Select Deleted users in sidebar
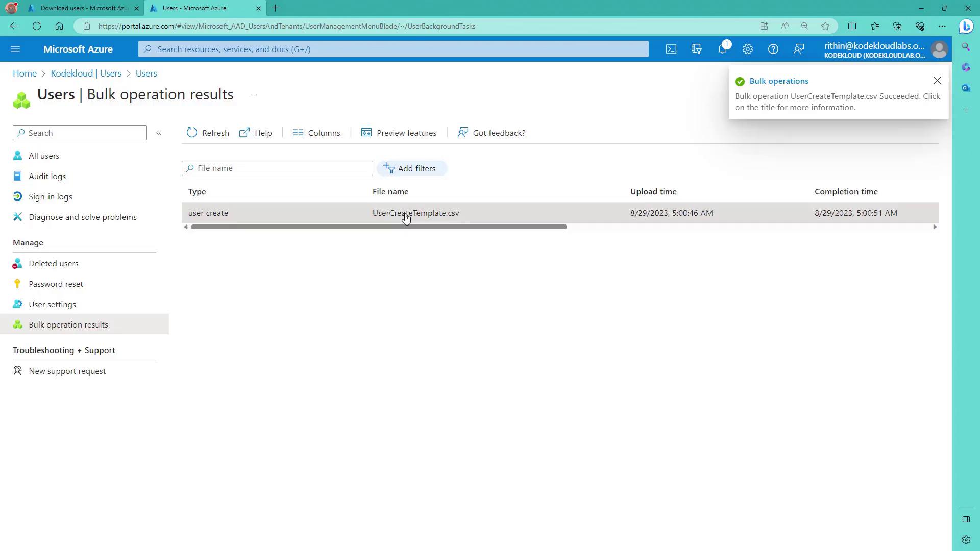 (53, 263)
